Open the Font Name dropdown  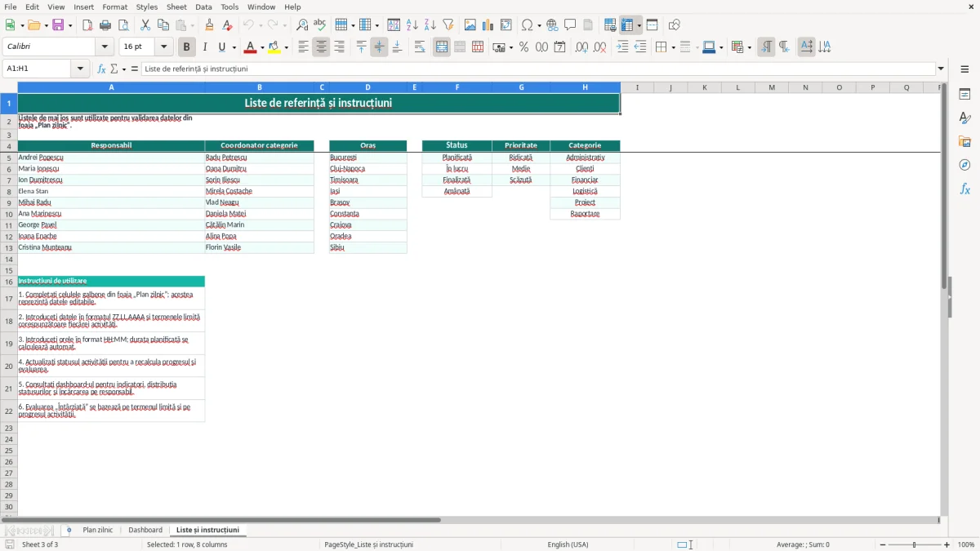[105, 47]
